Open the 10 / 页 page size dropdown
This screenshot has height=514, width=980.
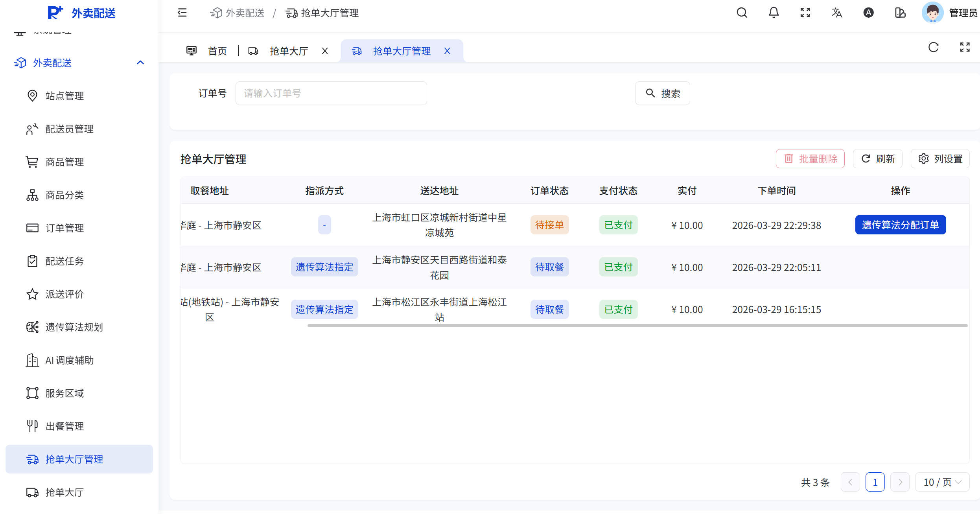click(x=942, y=482)
